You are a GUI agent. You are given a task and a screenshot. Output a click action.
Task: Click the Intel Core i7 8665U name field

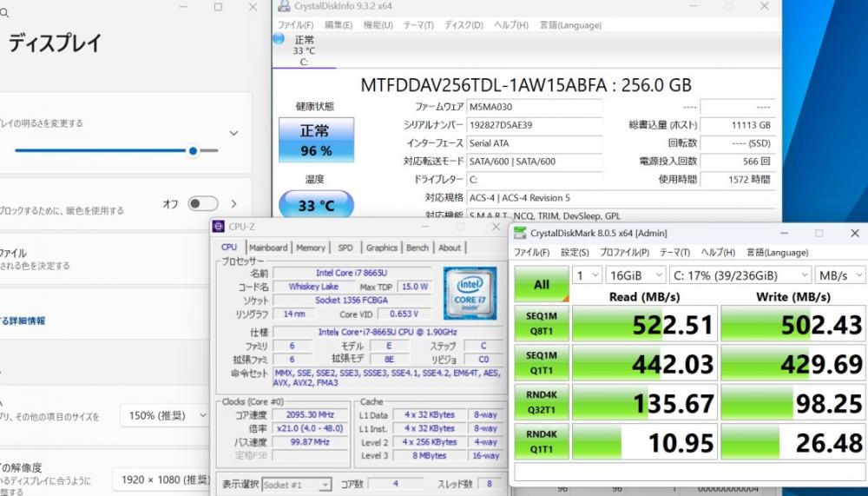pos(352,273)
